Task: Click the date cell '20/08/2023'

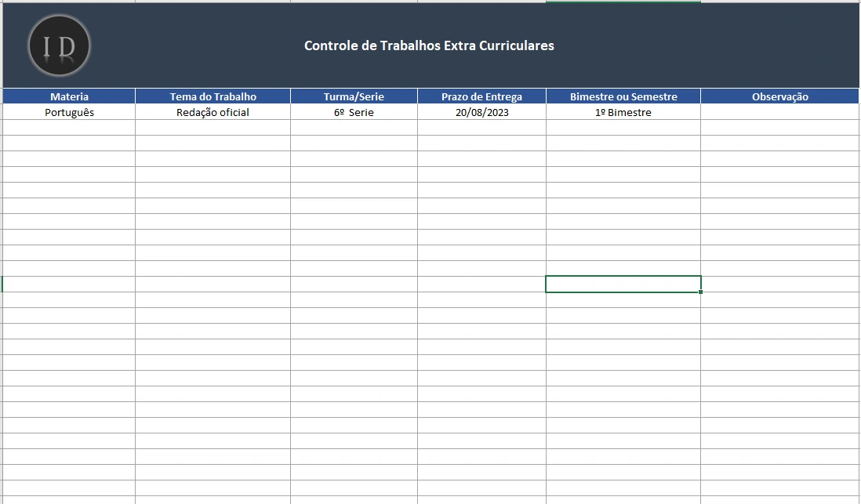Action: pyautogui.click(x=481, y=112)
